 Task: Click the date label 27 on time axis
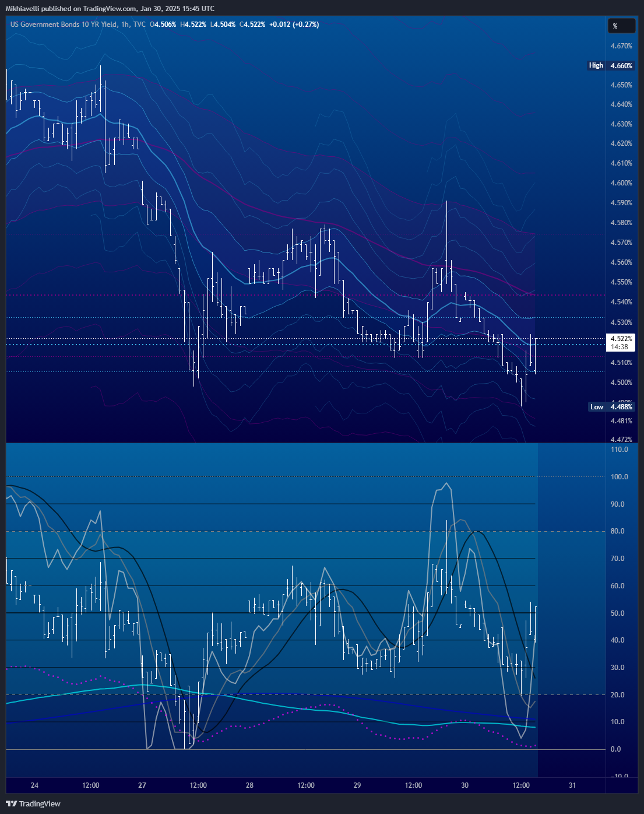click(142, 785)
